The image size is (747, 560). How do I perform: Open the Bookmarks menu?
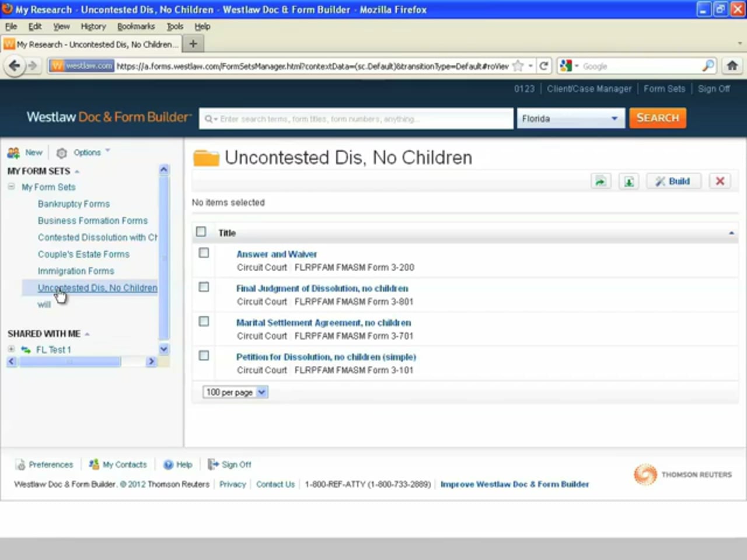tap(135, 26)
